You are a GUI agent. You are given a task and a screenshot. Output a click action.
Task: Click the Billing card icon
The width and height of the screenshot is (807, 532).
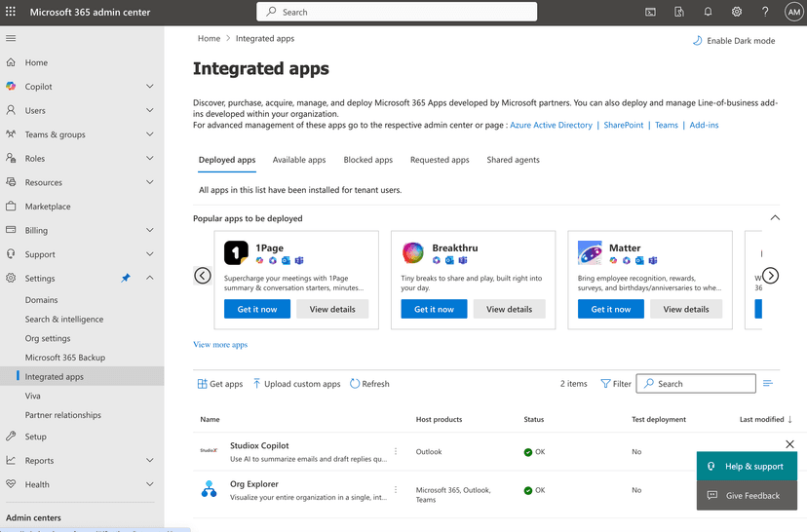pos(11,230)
